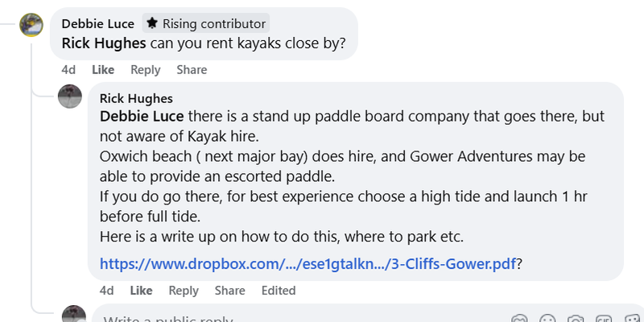Open the sticker picker in reply box
This screenshot has width=644, height=322.
click(632, 319)
